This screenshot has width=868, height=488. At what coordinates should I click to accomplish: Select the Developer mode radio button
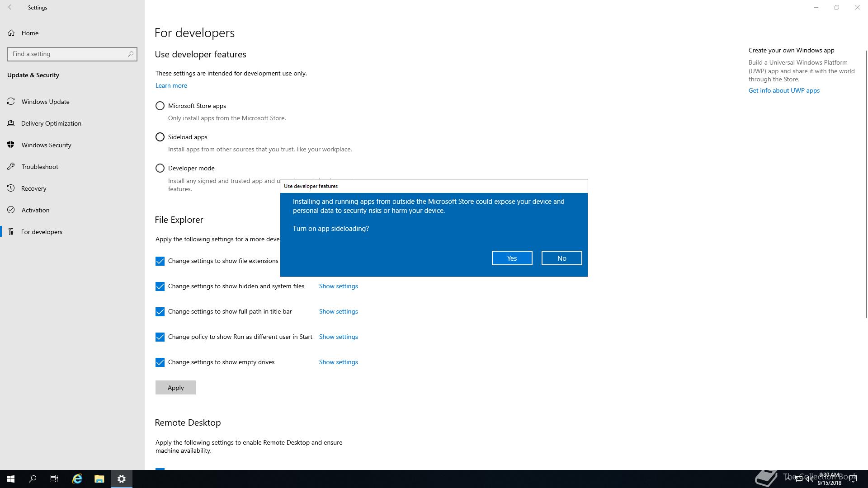[160, 168]
